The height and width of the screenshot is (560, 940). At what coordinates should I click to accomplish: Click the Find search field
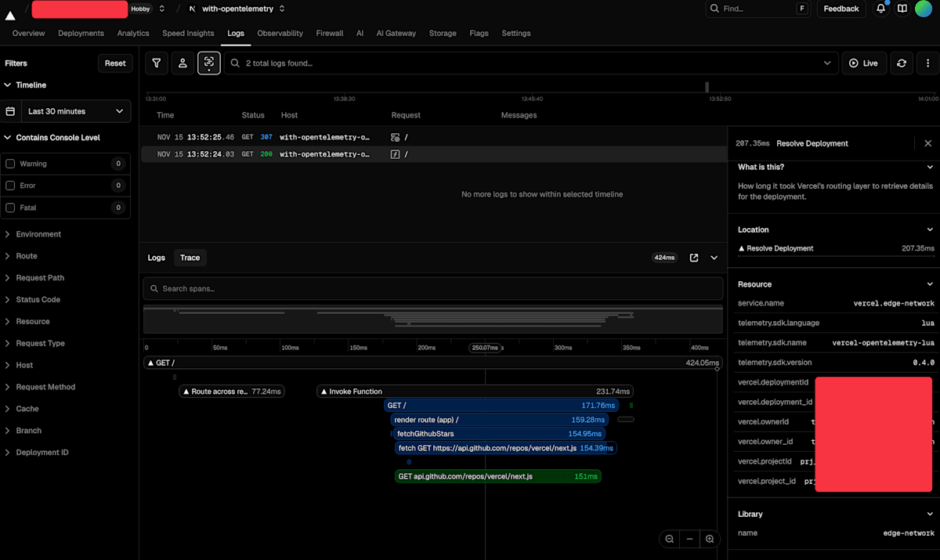click(759, 9)
